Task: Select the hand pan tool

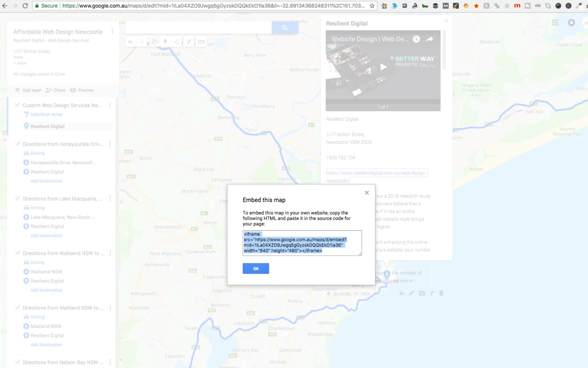Action: [154, 42]
